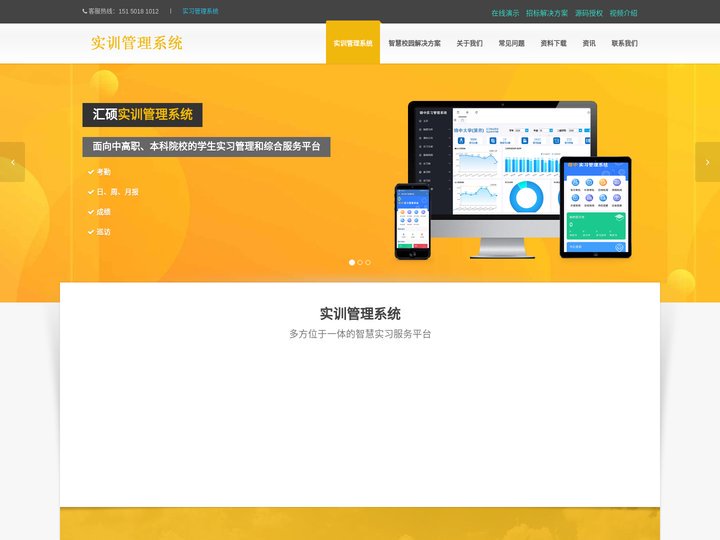Open the 资讯 menu item

click(589, 43)
